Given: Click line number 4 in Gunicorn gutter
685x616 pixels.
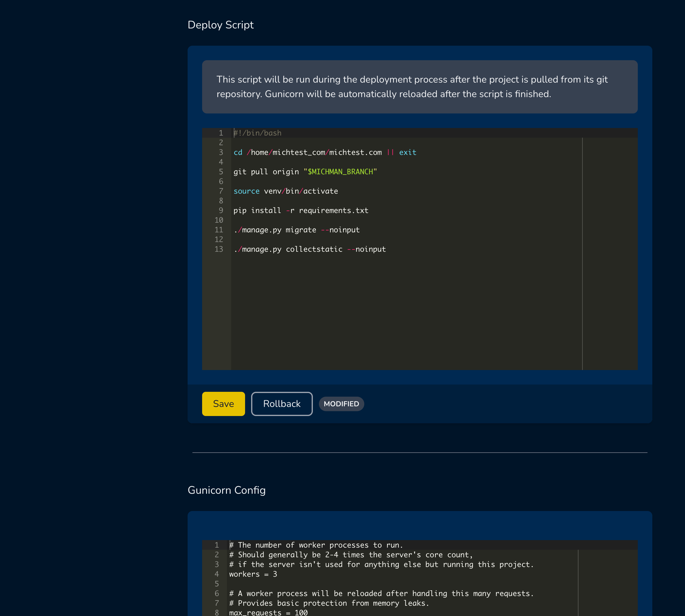Looking at the screenshot, I should (217, 574).
